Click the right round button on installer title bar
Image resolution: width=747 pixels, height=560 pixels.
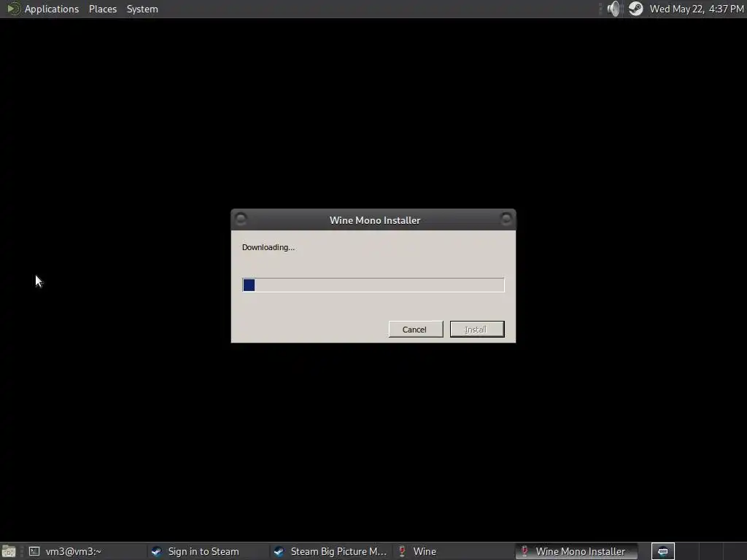506,219
